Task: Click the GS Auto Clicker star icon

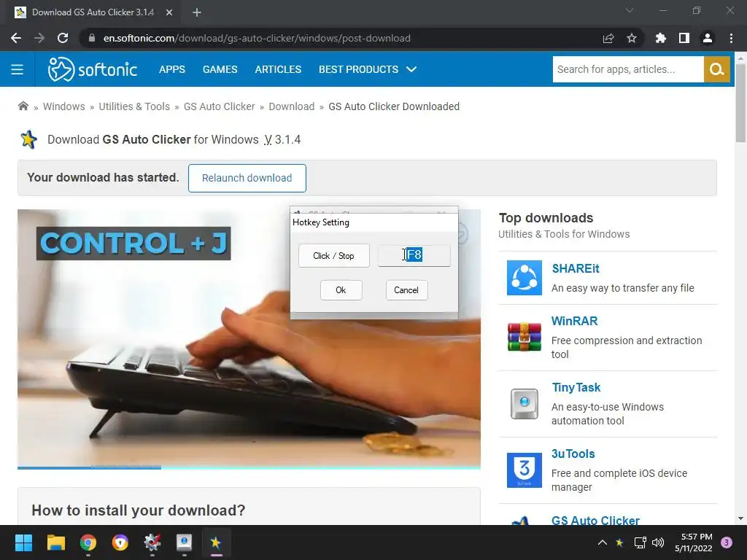Action: (28, 139)
